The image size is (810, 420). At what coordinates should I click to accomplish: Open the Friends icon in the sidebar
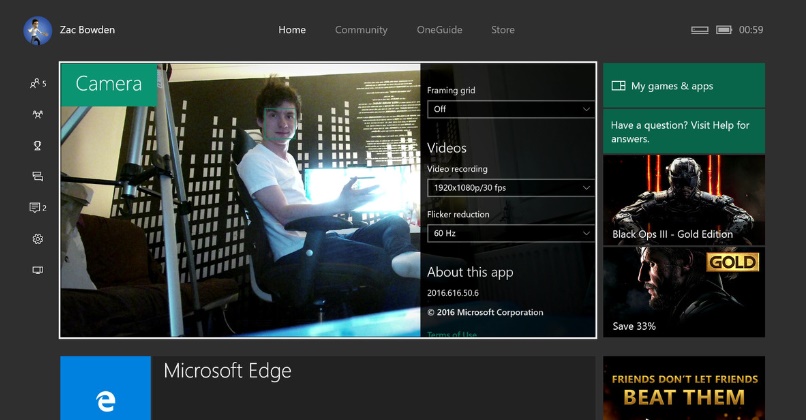[x=37, y=83]
